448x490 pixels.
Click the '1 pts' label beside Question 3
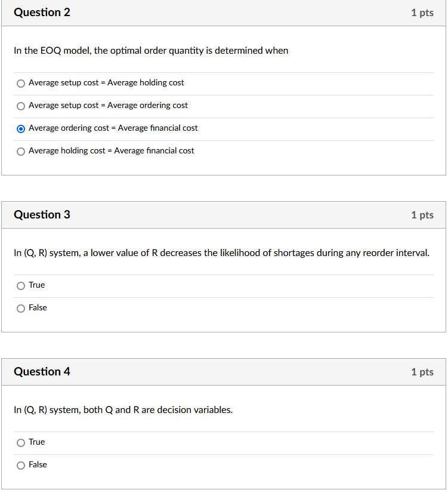tap(422, 215)
